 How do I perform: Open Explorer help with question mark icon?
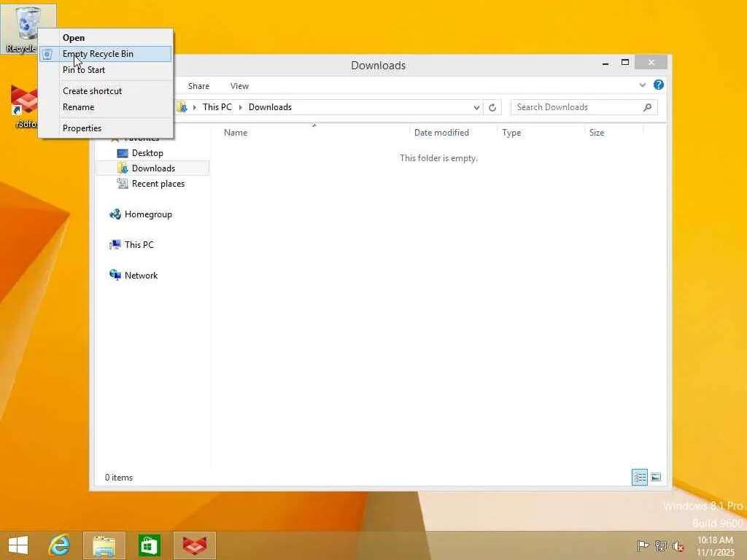click(659, 85)
